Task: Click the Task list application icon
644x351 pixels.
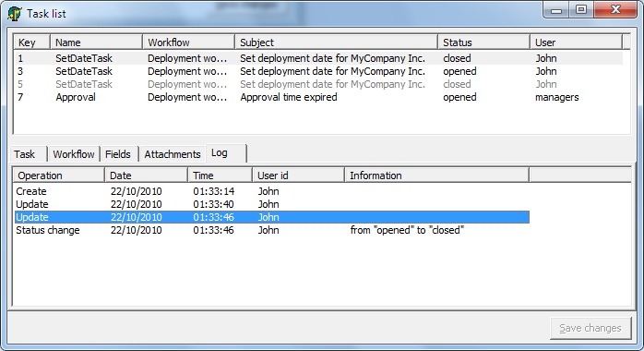Action: click(x=15, y=14)
